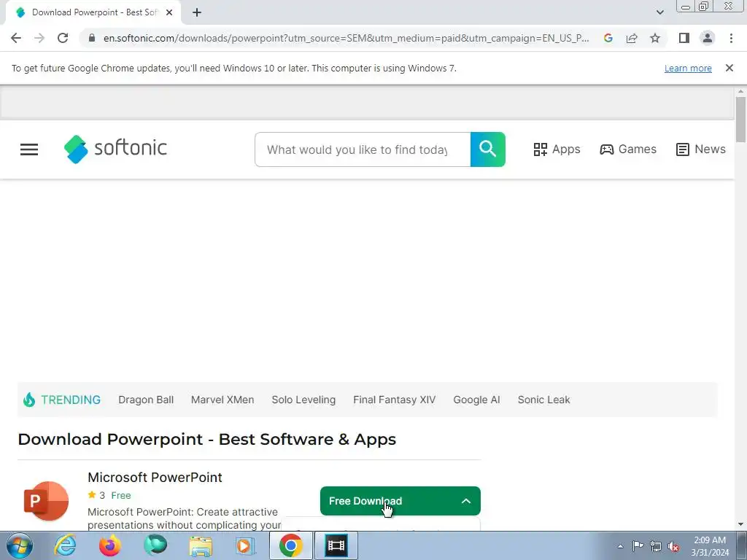Open trending topic Dragon Ball
Image resolution: width=747 pixels, height=560 pixels.
tap(146, 400)
